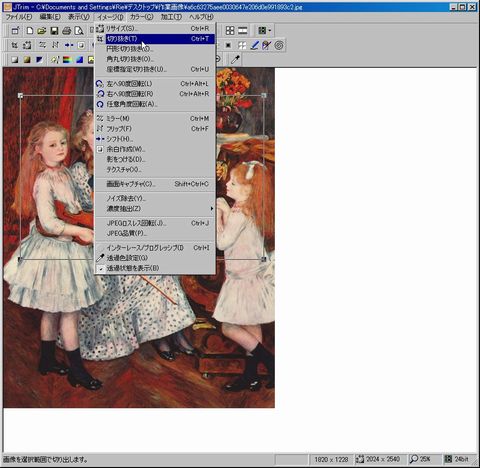480x468 pixels.
Task: Open the ファイル(F) menu
Action: pyautogui.click(x=19, y=17)
